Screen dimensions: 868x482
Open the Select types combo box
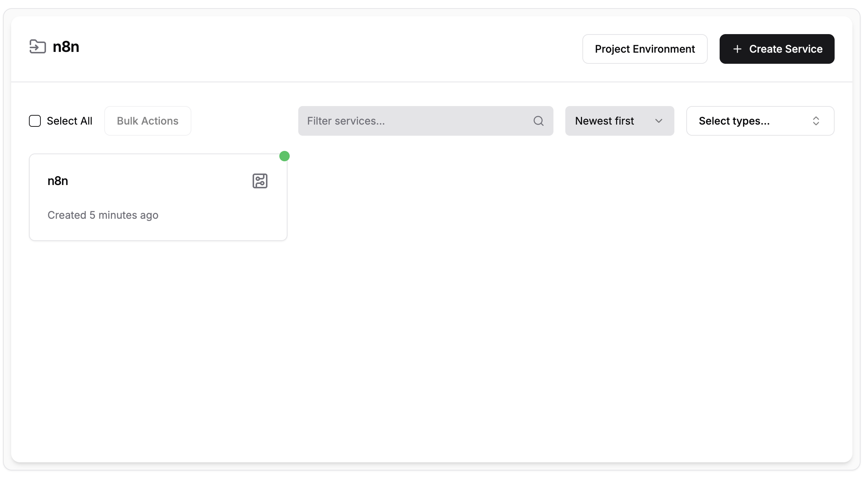(x=760, y=121)
